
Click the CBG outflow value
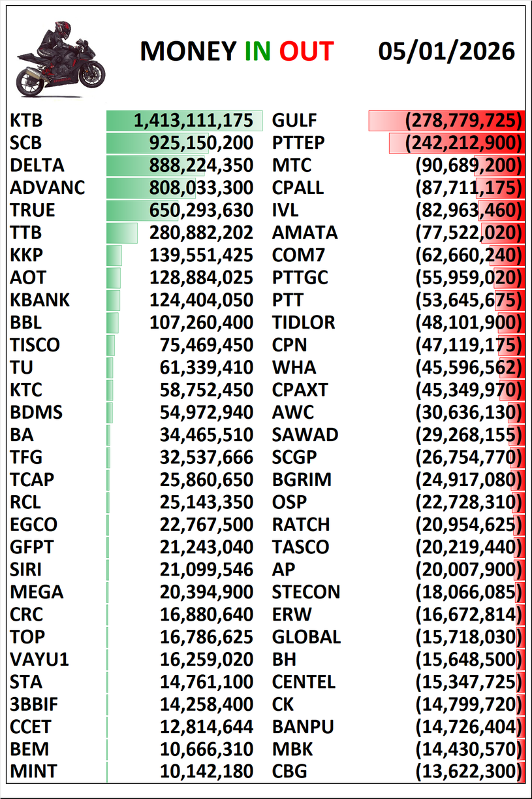469,772
